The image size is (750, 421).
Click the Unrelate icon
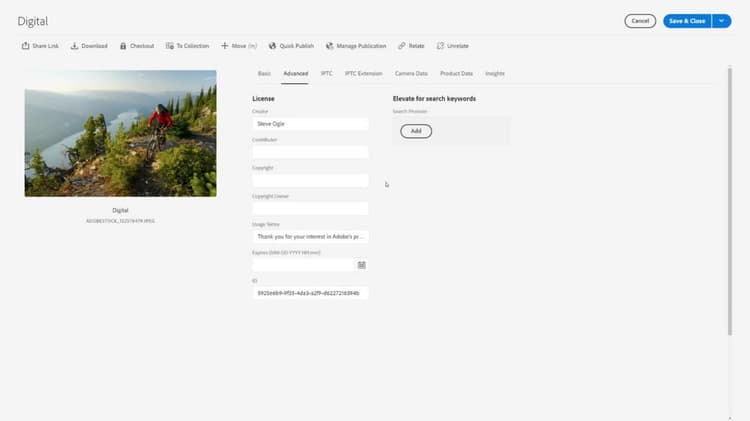point(440,46)
